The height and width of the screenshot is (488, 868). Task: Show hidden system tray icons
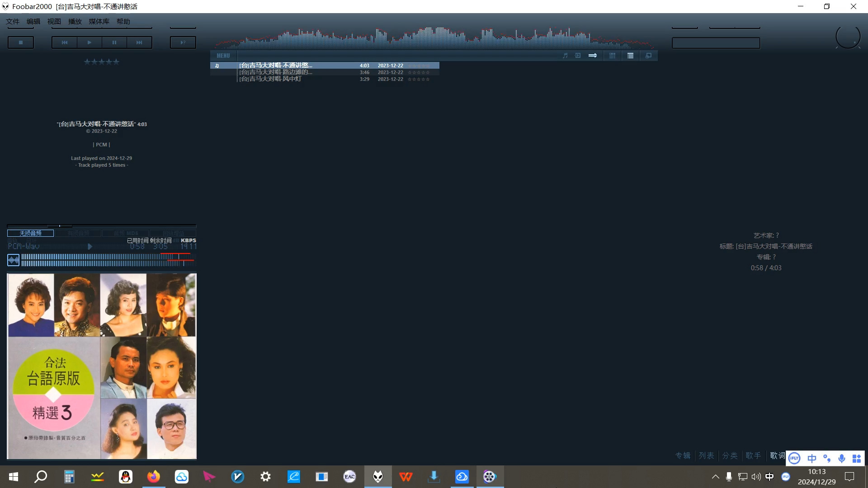(x=715, y=477)
